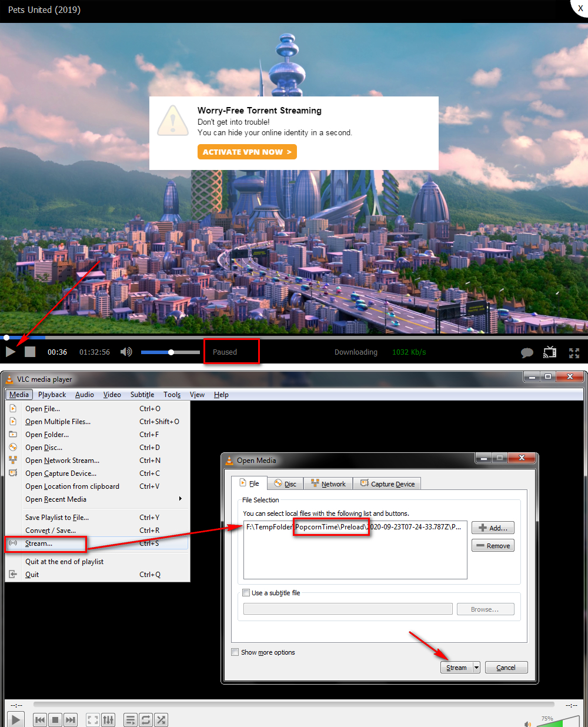The height and width of the screenshot is (727, 588).
Task: Click Cancel in the Open Media dialog
Action: (x=506, y=668)
